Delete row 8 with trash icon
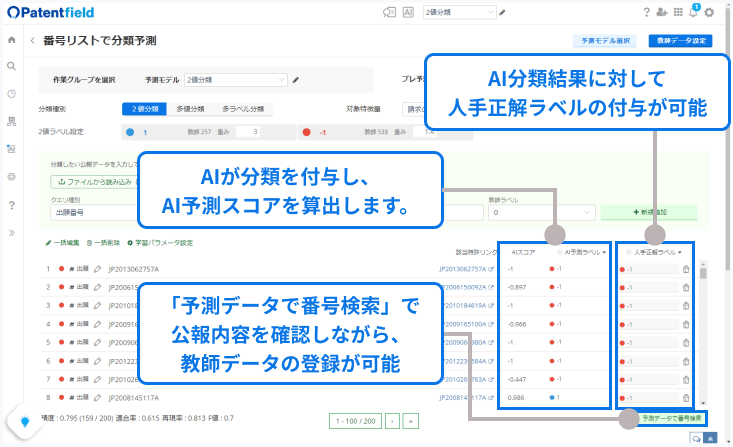The width and height of the screenshot is (733, 447). pos(686,398)
